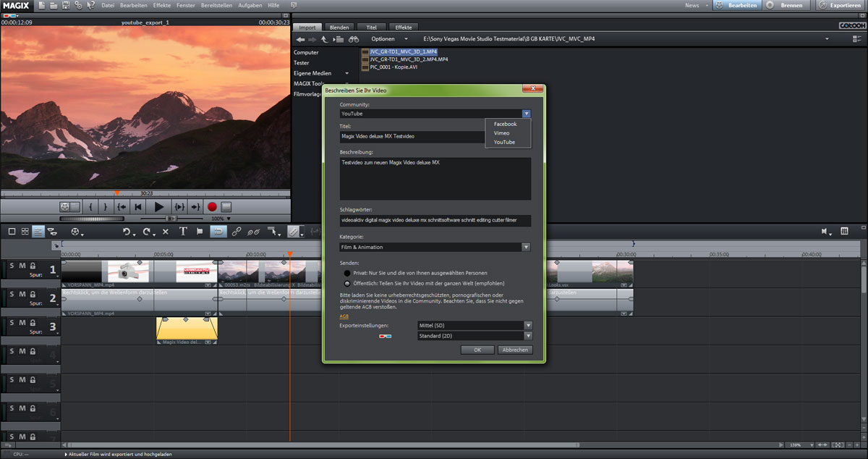The height and width of the screenshot is (459, 868).
Task: Jump to the range start marker
Action: 122,207
